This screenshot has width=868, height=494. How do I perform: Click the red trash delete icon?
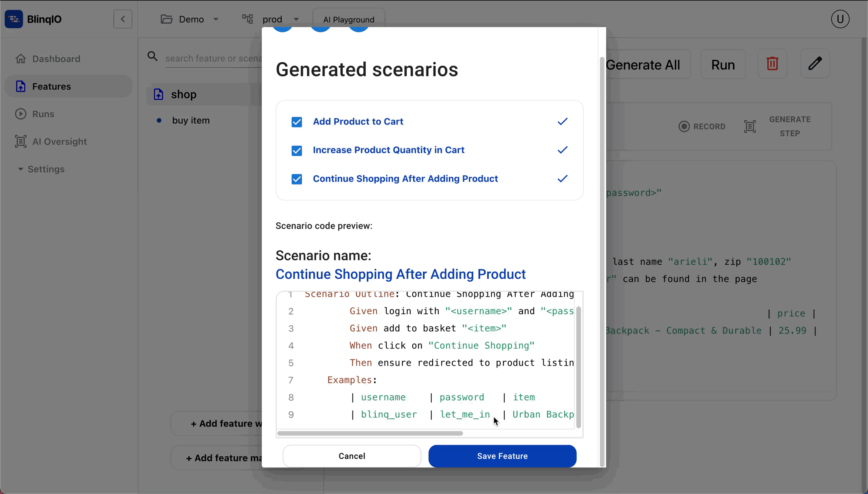click(773, 64)
